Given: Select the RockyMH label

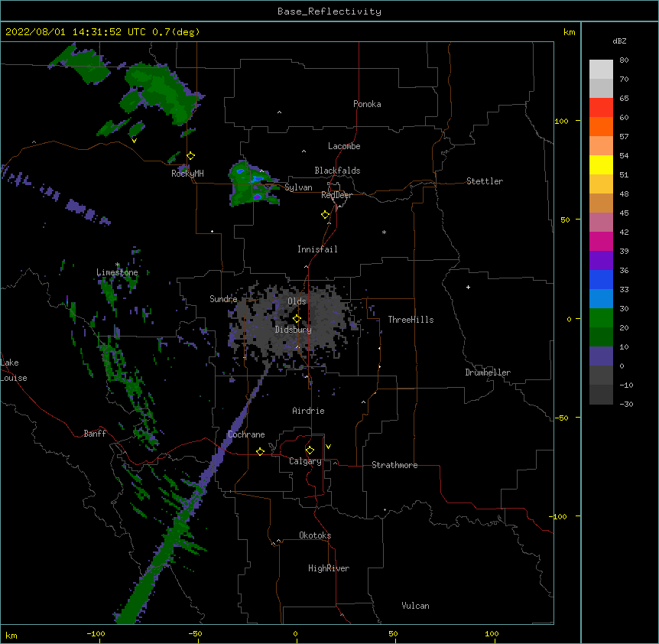Looking at the screenshot, I should 187,173.
